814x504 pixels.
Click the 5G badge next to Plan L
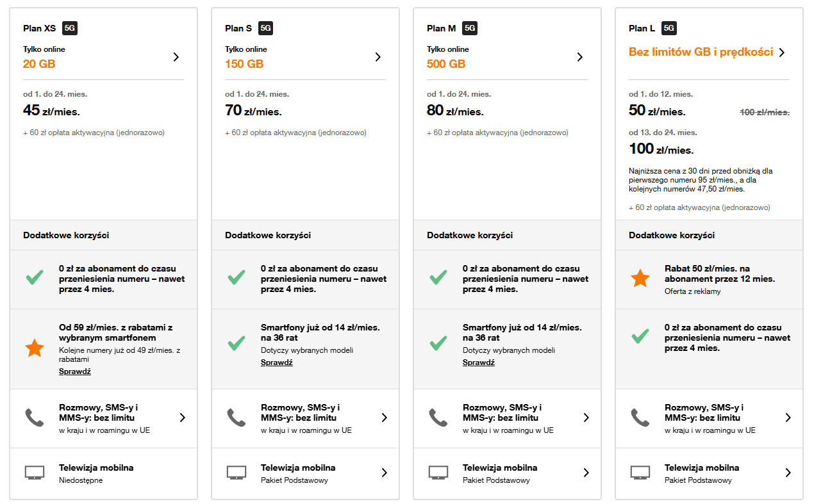tap(669, 28)
